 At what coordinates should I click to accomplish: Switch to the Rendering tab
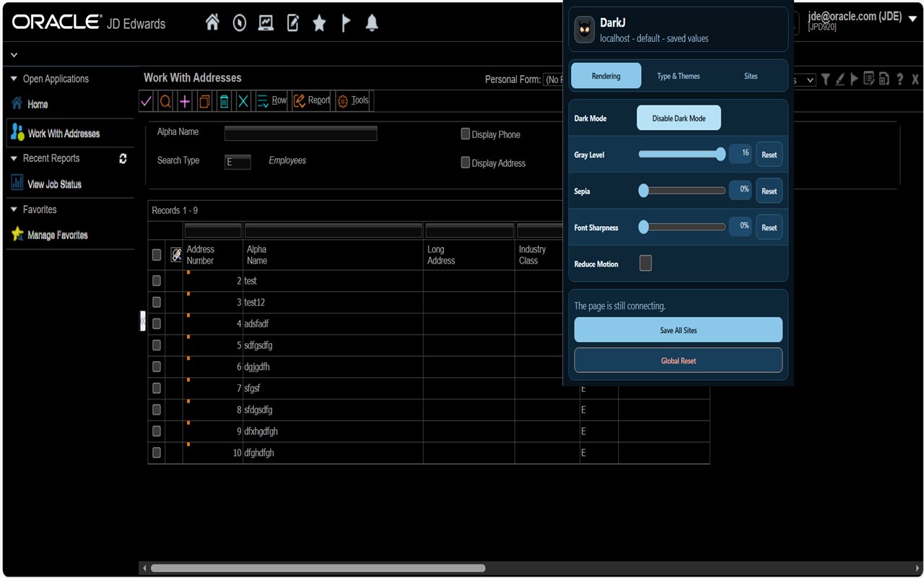click(606, 76)
